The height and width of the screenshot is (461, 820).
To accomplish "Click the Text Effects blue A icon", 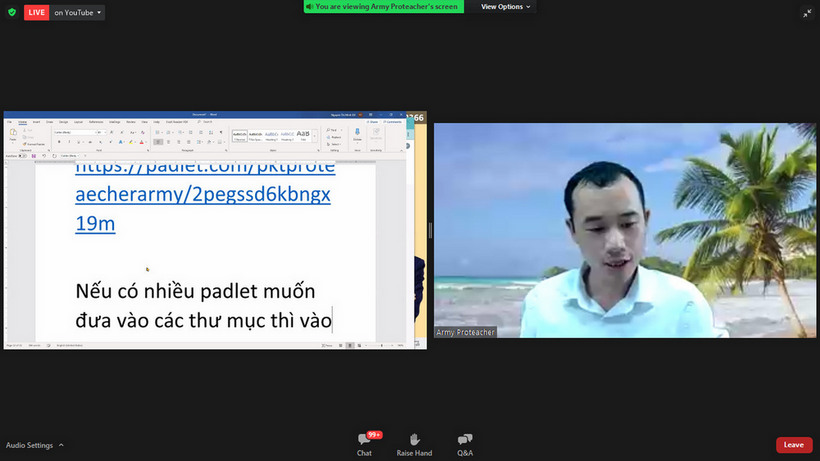I will tap(120, 142).
